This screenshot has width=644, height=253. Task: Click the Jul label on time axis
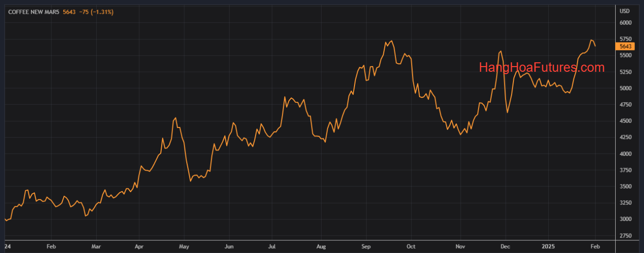(x=272, y=246)
